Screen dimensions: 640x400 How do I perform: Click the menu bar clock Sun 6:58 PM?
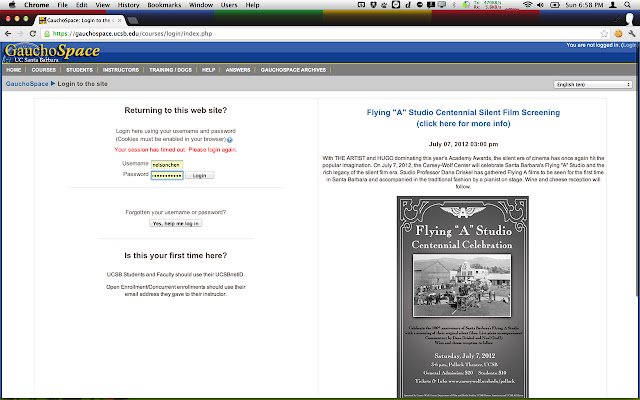(584, 5)
